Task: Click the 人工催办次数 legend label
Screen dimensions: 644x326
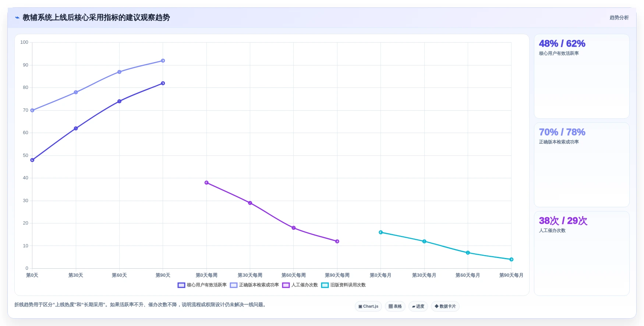Action: tap(305, 285)
